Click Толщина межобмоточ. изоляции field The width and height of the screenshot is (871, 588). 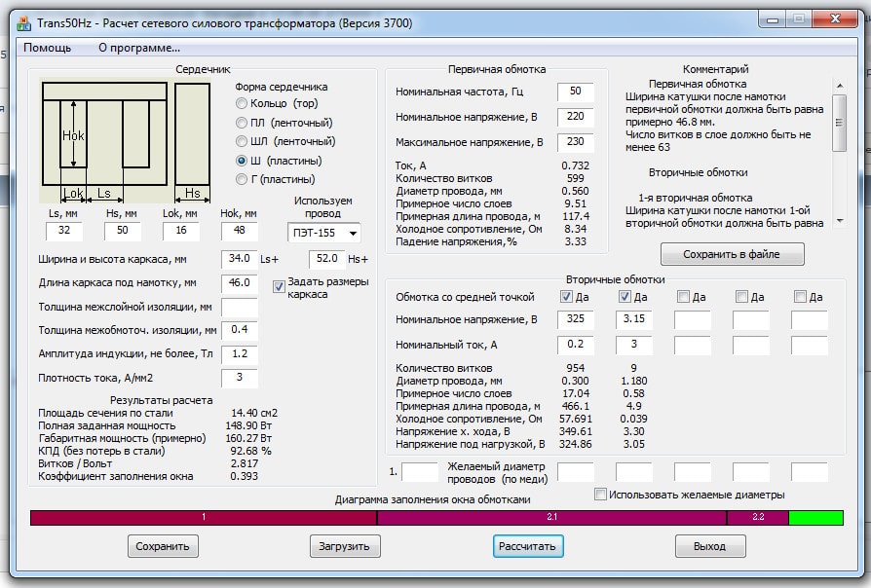tap(240, 330)
